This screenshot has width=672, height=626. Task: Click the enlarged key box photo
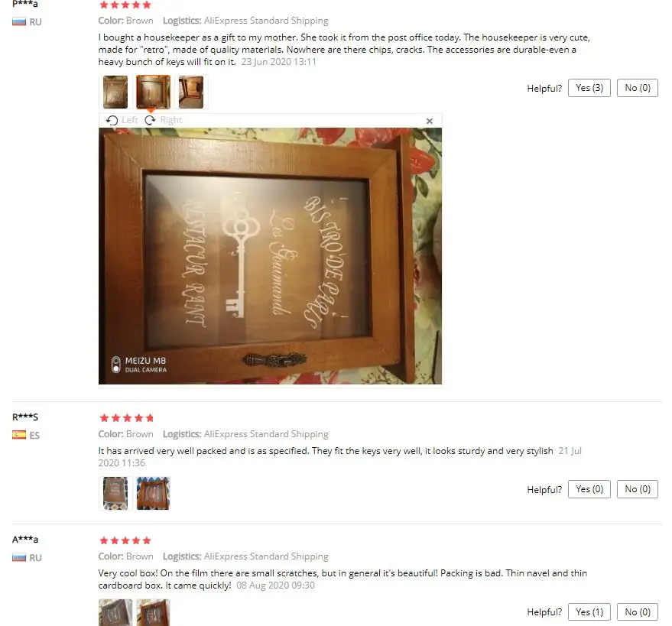click(x=270, y=256)
